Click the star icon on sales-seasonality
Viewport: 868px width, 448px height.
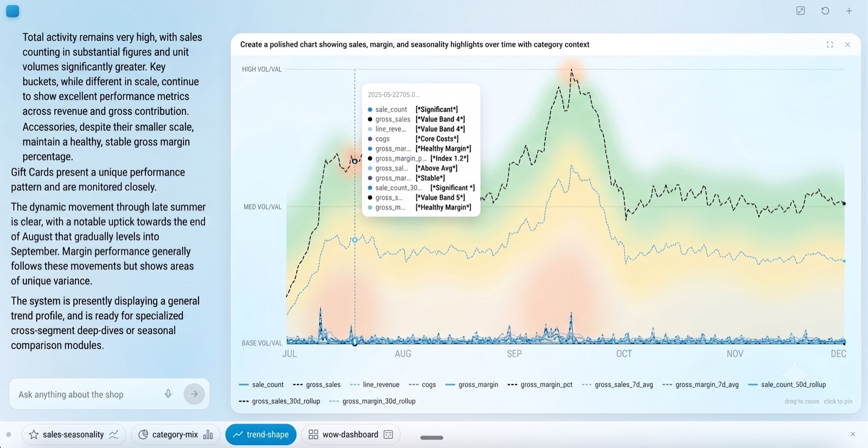tap(34, 434)
